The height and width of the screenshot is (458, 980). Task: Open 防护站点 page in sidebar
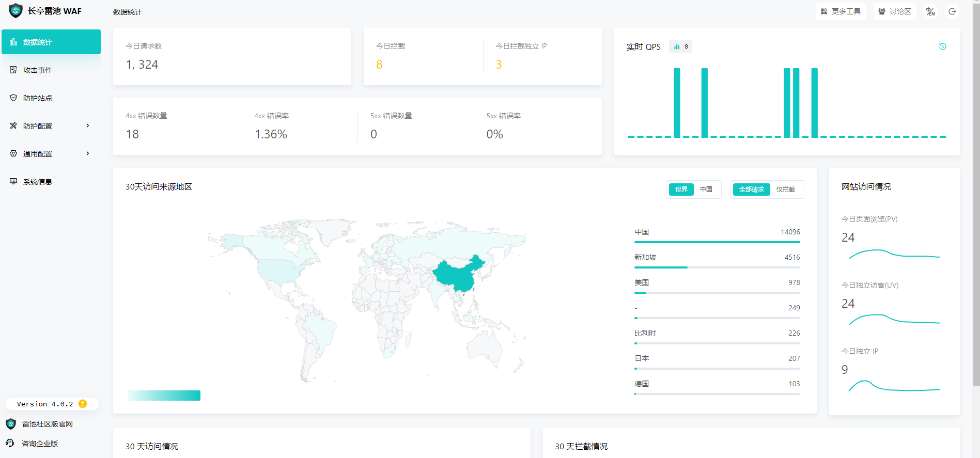pyautogui.click(x=37, y=98)
